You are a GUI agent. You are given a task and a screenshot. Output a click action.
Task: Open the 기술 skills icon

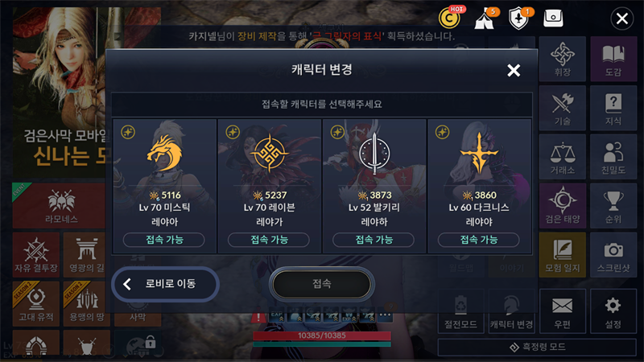(x=562, y=108)
